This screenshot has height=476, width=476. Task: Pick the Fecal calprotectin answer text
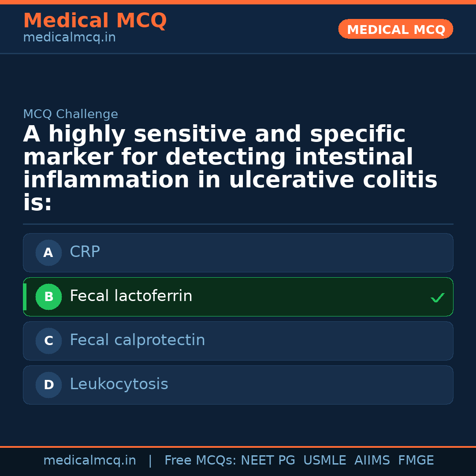coord(137,340)
